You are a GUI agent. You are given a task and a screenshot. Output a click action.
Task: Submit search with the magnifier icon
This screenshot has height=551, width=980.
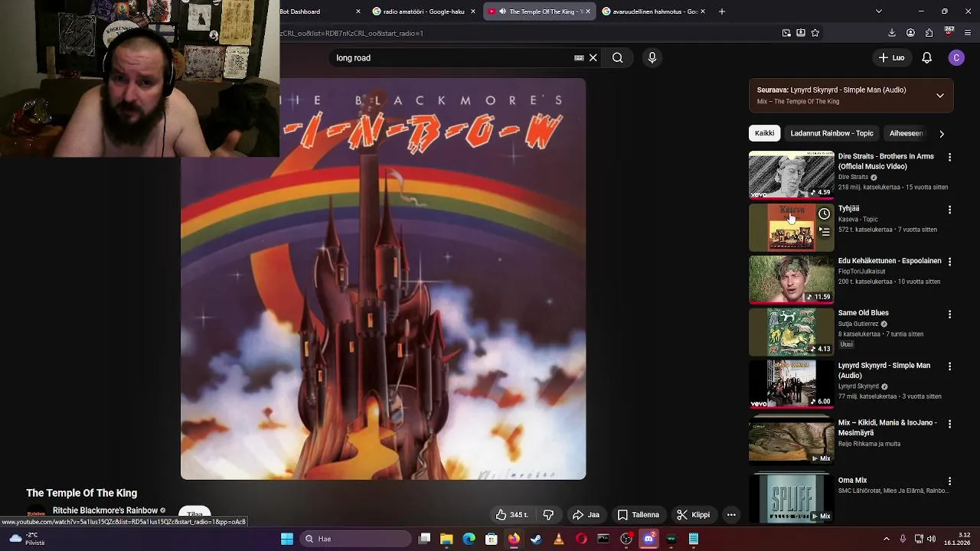pos(617,57)
